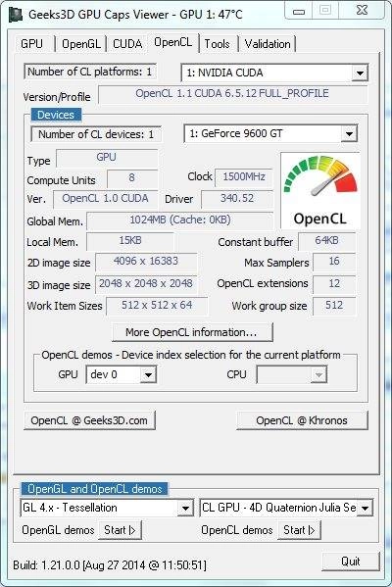Click the Constant buffer field 64KB
Screen dimensions: 392x587
(x=327, y=241)
